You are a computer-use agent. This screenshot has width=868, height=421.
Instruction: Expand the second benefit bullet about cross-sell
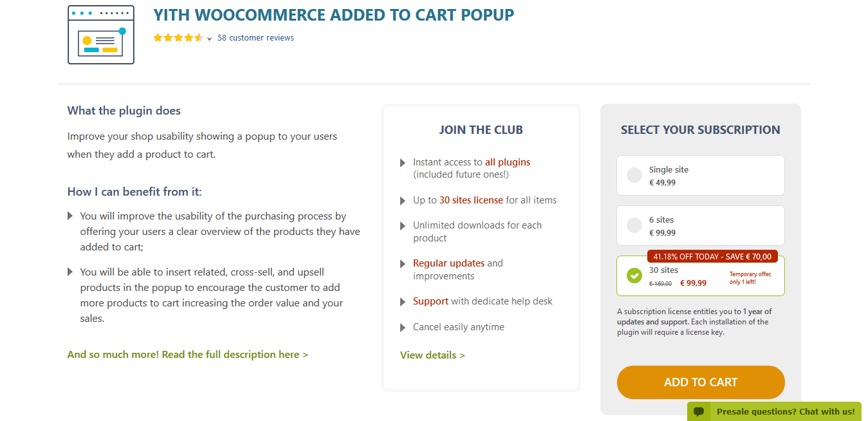(x=70, y=272)
